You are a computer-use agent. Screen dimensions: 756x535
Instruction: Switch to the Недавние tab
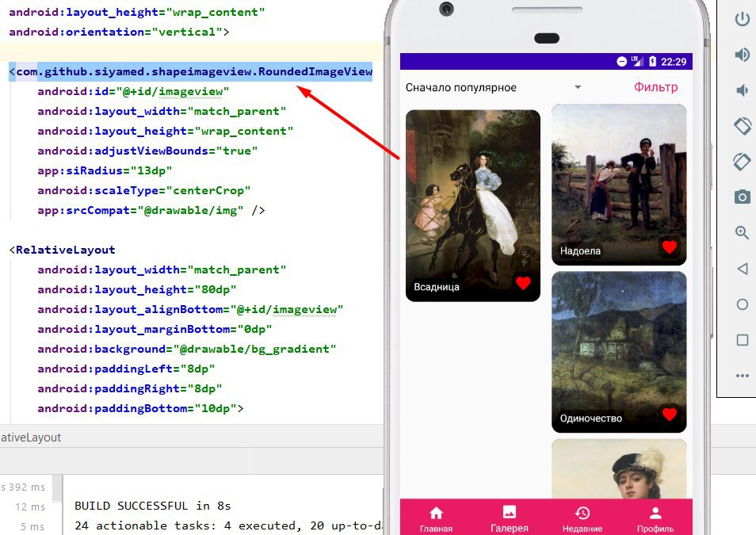(x=582, y=519)
